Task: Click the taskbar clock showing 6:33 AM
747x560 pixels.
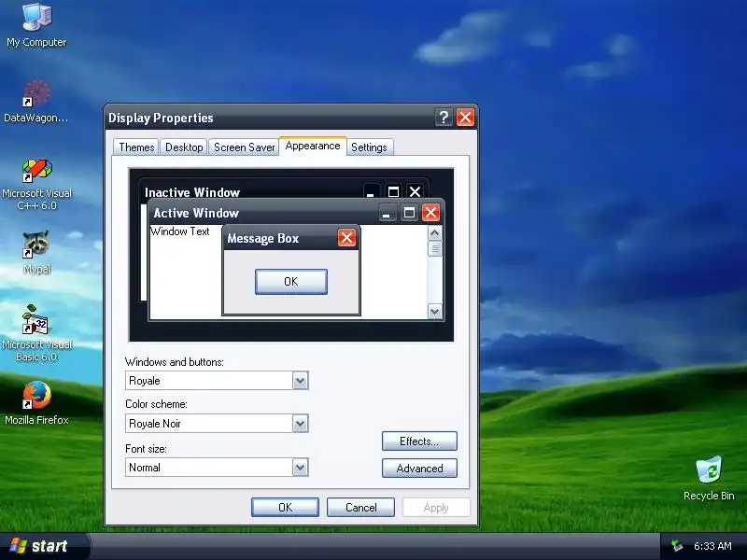Action: [712, 546]
